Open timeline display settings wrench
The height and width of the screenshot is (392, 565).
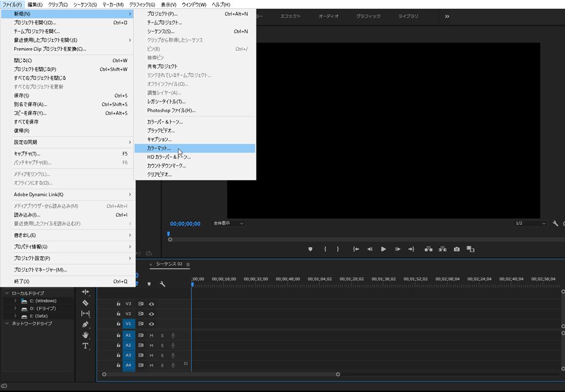pyautogui.click(x=163, y=284)
